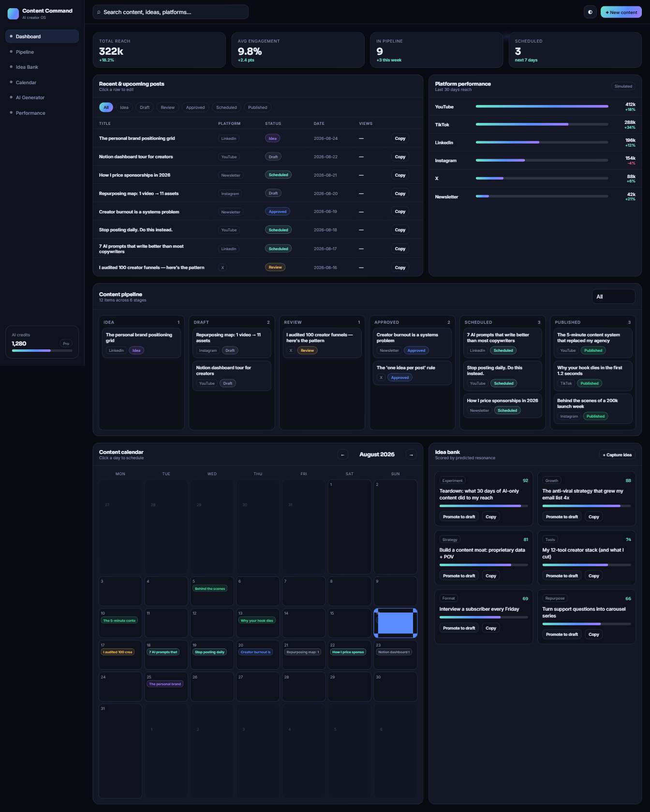Viewport: 650px width, 812px height.
Task: Open the Idea Bank sidebar item
Action: pyautogui.click(x=42, y=67)
